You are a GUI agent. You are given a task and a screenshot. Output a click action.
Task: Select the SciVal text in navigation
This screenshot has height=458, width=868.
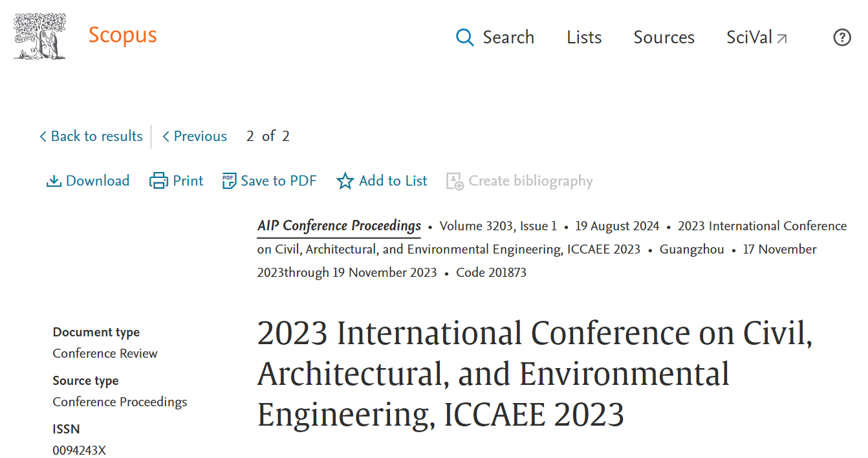[x=749, y=38]
